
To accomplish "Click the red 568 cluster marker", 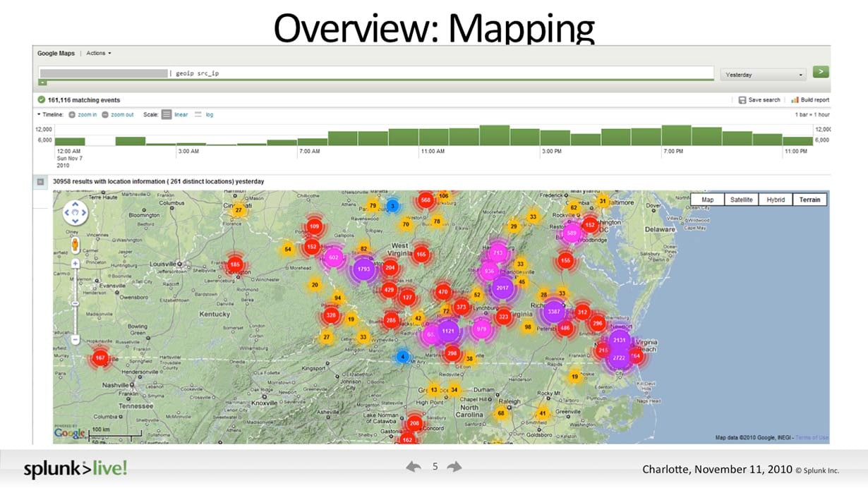I will [x=426, y=200].
